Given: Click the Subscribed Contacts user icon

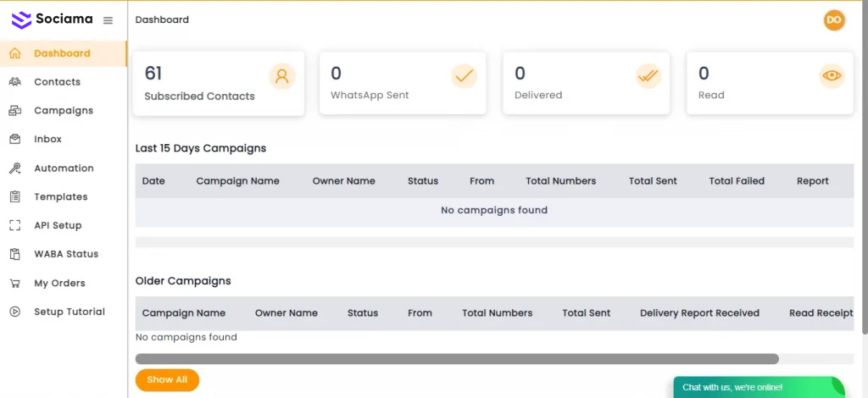Looking at the screenshot, I should tap(282, 76).
